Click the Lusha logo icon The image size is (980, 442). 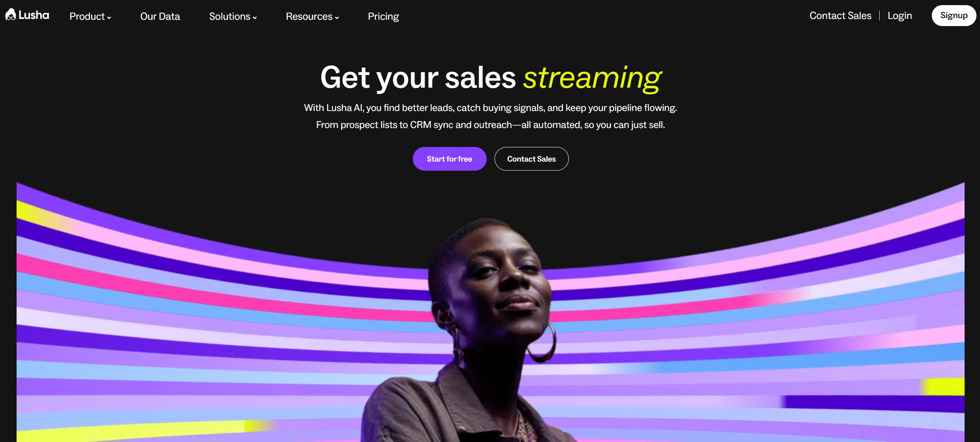[x=11, y=15]
